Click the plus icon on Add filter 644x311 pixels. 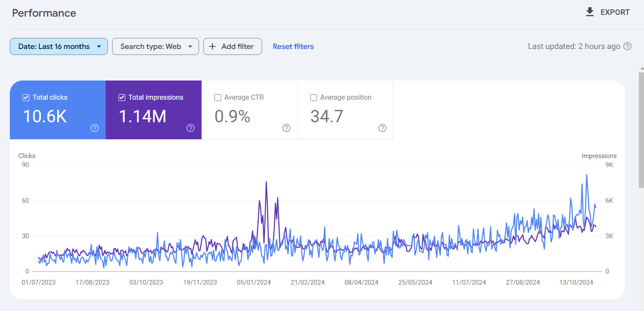pyautogui.click(x=213, y=46)
